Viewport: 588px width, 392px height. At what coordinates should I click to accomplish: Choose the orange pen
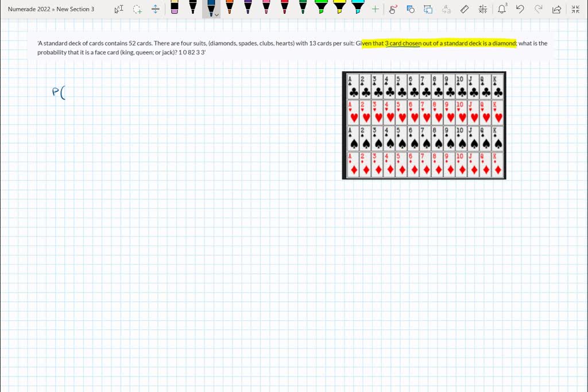pyautogui.click(x=229, y=9)
